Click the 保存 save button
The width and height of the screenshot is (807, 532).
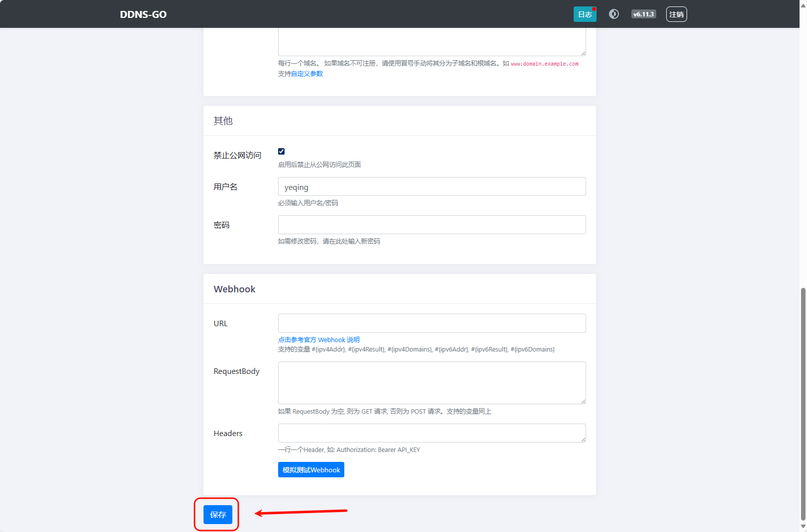click(x=218, y=515)
